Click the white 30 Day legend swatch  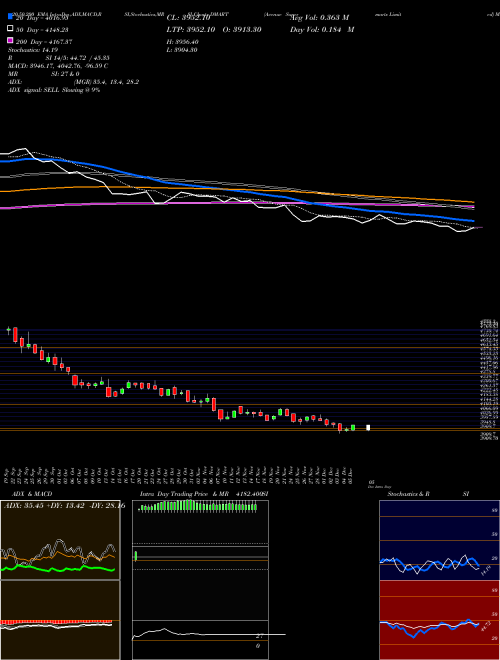[x=10, y=29]
